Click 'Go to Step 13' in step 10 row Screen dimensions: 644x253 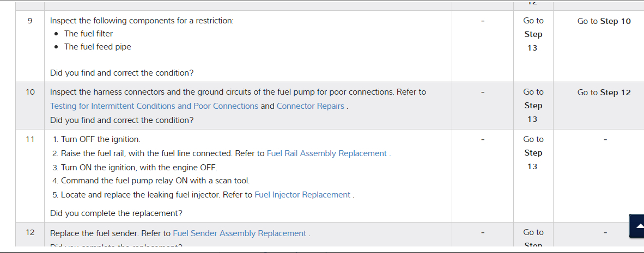click(x=533, y=106)
